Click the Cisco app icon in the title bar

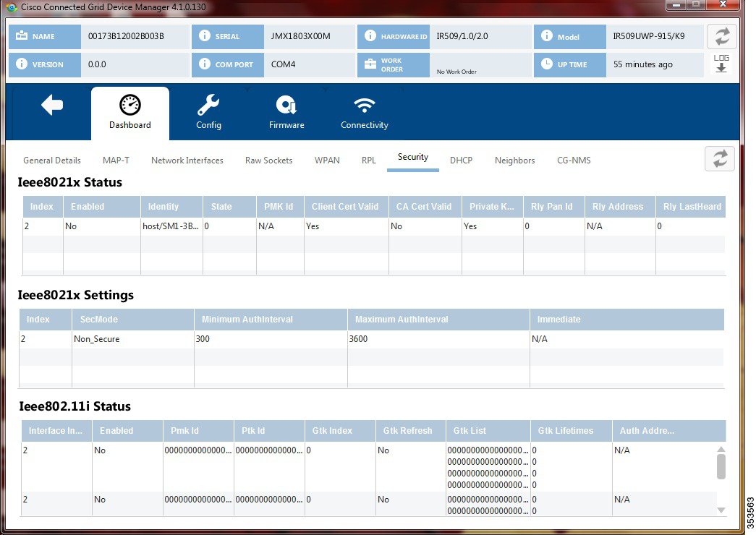[x=12, y=7]
